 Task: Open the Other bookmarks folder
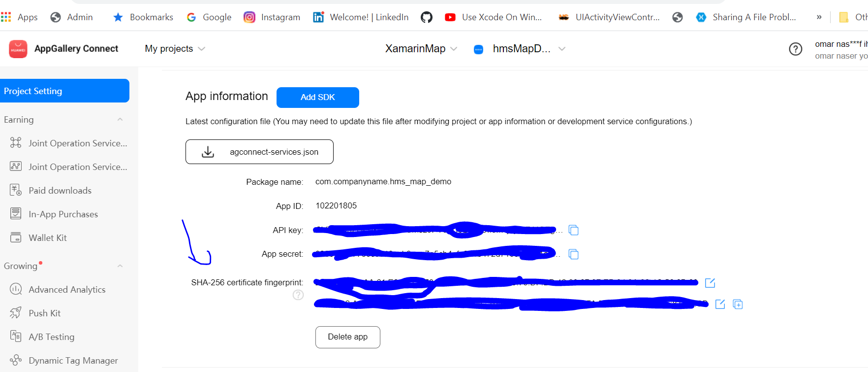[853, 17]
